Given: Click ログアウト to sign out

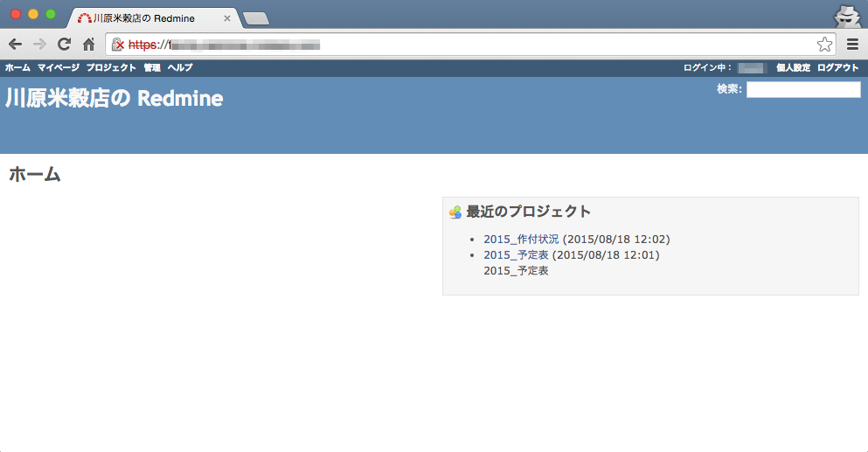Looking at the screenshot, I should click(837, 67).
